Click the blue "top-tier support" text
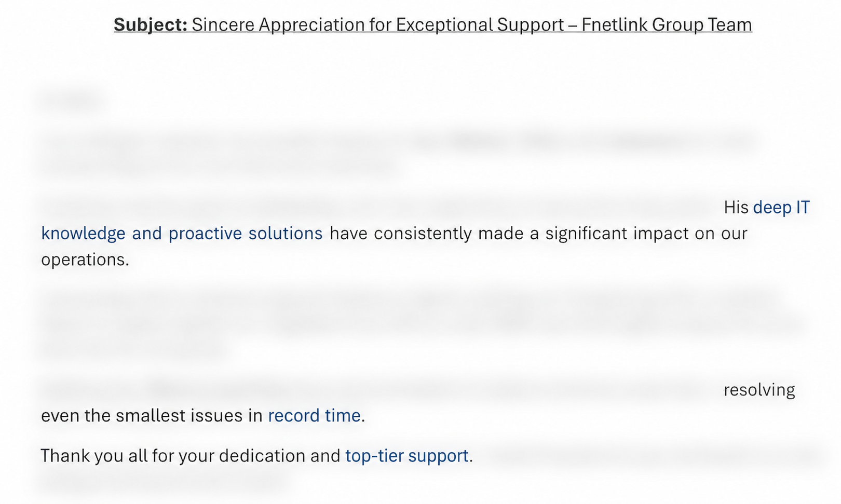 point(407,456)
